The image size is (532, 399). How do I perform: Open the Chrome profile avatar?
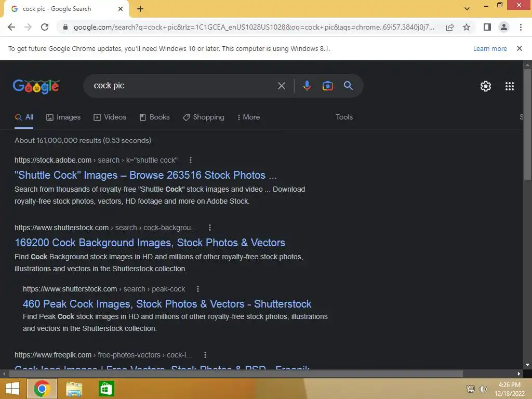point(504,27)
